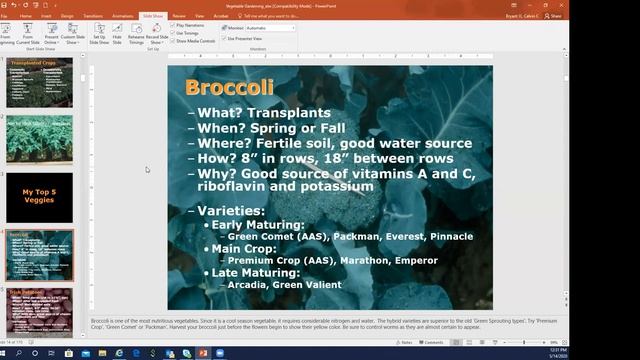Undo the last action

[x=14, y=5]
